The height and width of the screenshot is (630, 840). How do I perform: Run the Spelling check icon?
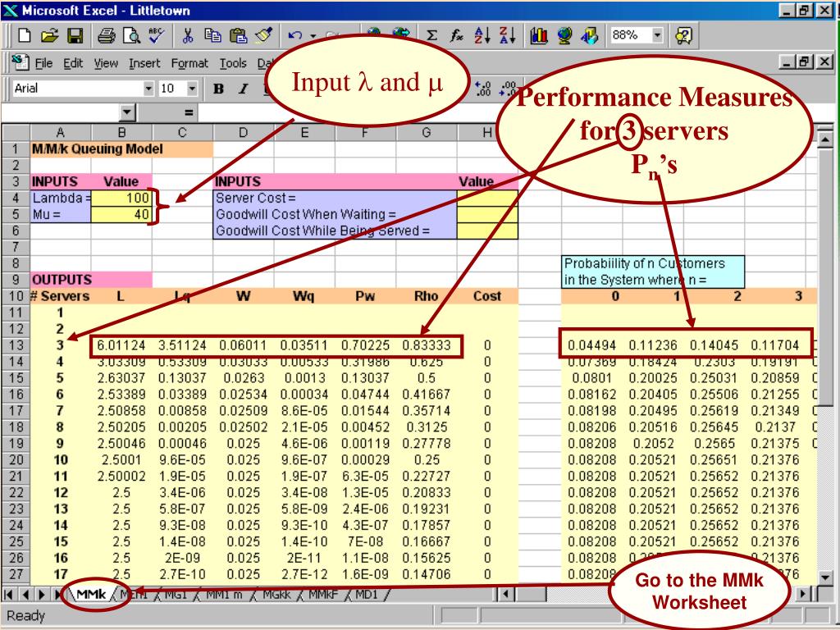[x=157, y=36]
